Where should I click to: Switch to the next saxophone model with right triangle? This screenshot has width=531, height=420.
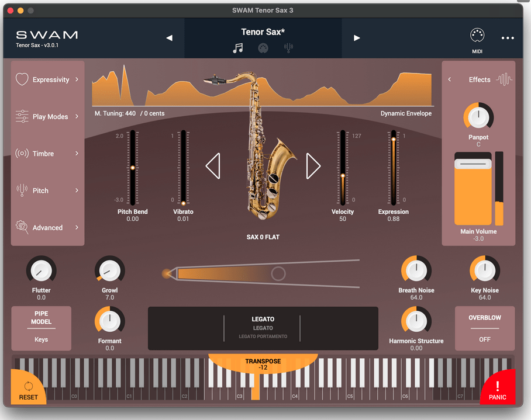pyautogui.click(x=313, y=166)
